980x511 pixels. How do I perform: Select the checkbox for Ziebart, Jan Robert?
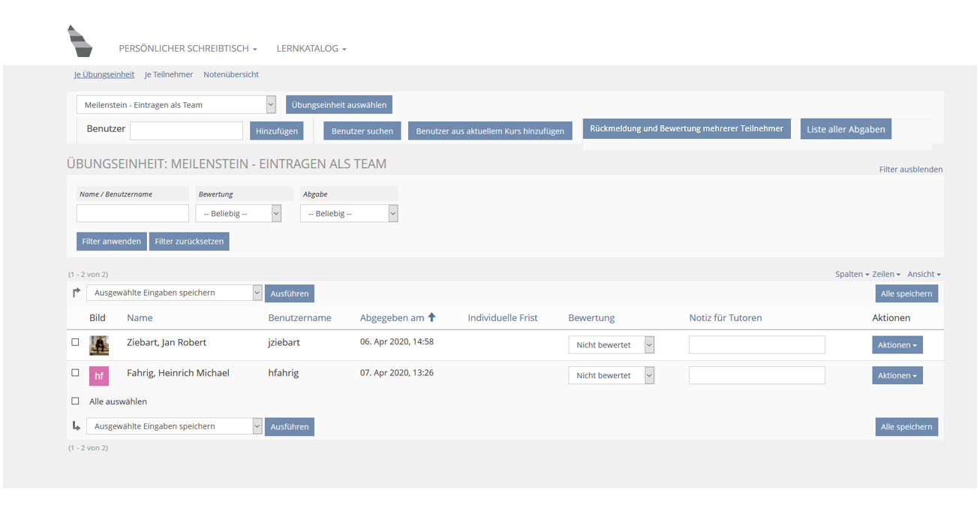click(x=75, y=342)
